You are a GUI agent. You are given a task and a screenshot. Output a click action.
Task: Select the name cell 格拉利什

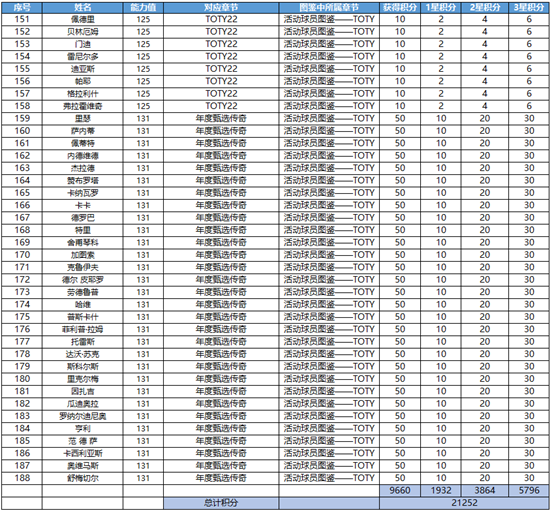tap(83, 94)
